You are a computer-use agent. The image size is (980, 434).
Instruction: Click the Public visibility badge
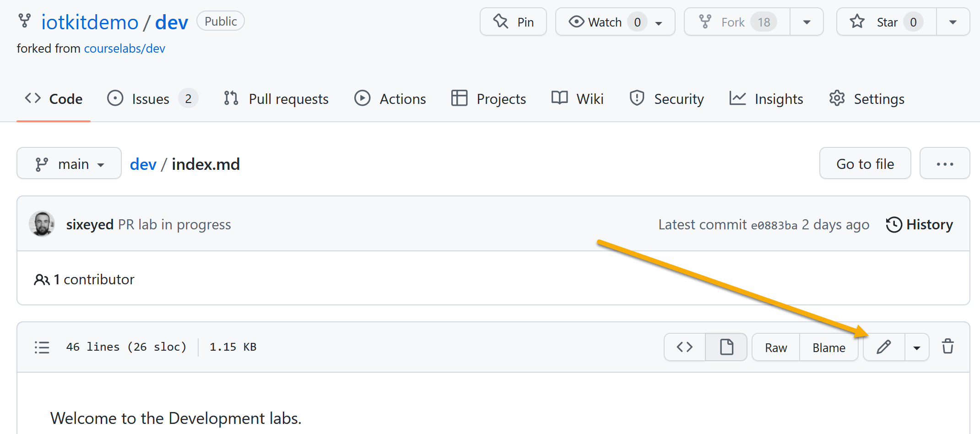pyautogui.click(x=221, y=21)
